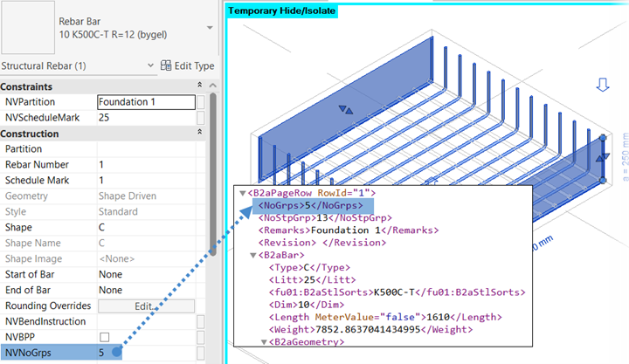Click the rebar type preview thumbnail
Image resolution: width=629 pixels, height=364 pixels.
(x=26, y=27)
